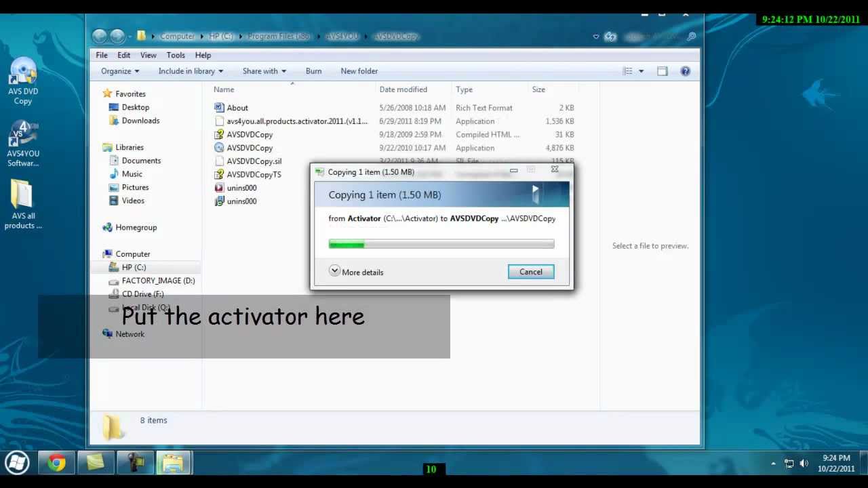Click Program Files (x86) in address bar
Screen dimensions: 868x488
click(279, 36)
